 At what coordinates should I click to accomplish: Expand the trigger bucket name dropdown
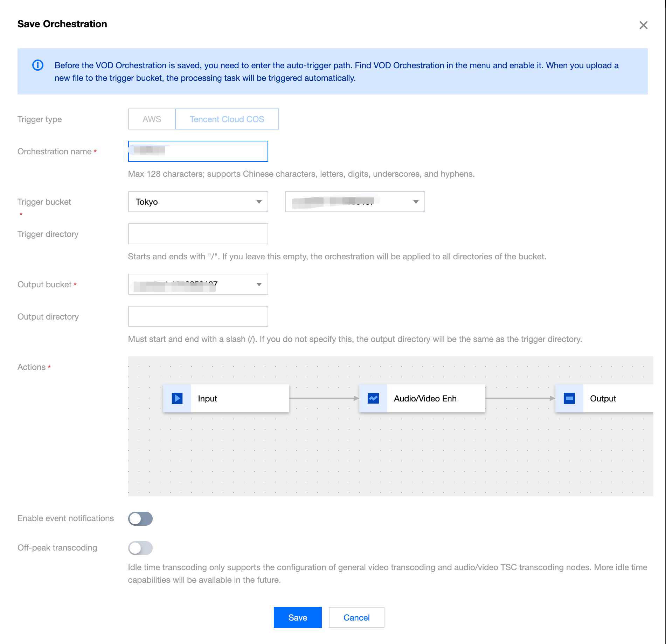coord(355,202)
